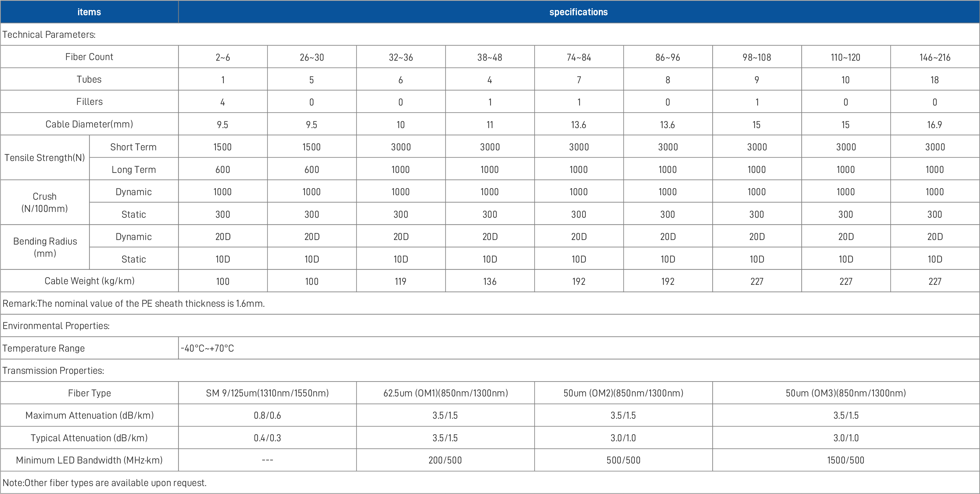This screenshot has width=980, height=494.
Task: Select cable diameter value "11"
Action: [x=490, y=124]
